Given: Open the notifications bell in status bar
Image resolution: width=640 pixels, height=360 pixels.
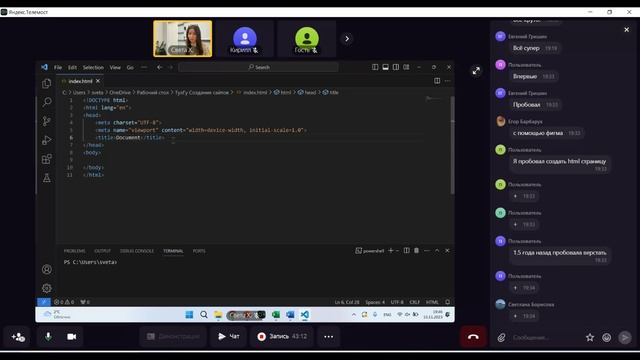Looking at the screenshot, I should point(448,302).
